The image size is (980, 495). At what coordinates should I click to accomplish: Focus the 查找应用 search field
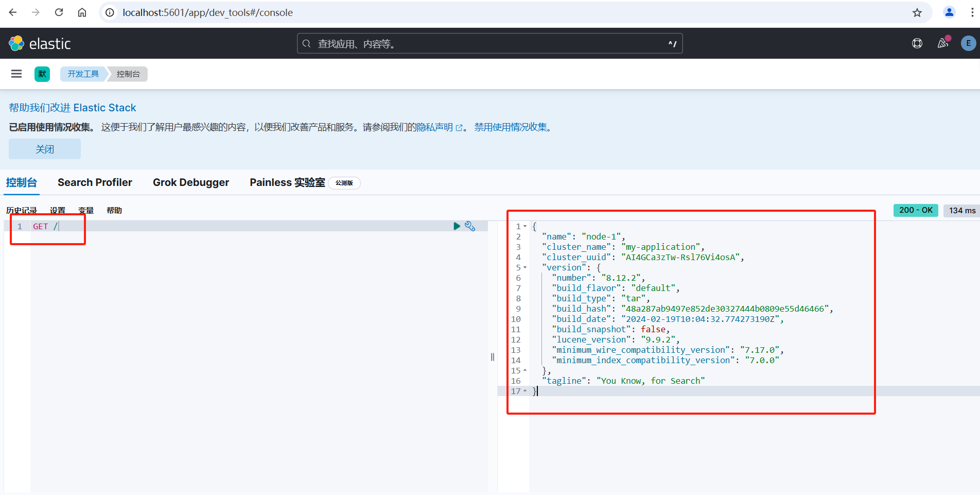click(x=489, y=44)
